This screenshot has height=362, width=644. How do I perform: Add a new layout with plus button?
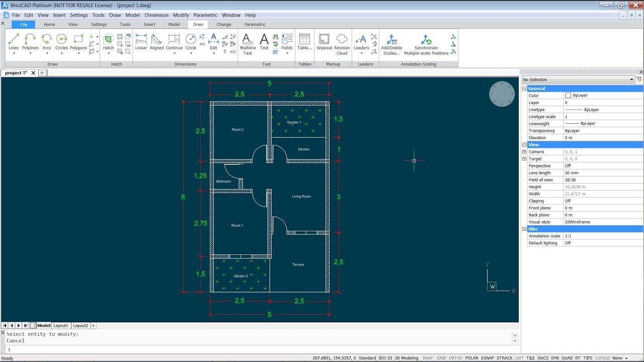93,326
